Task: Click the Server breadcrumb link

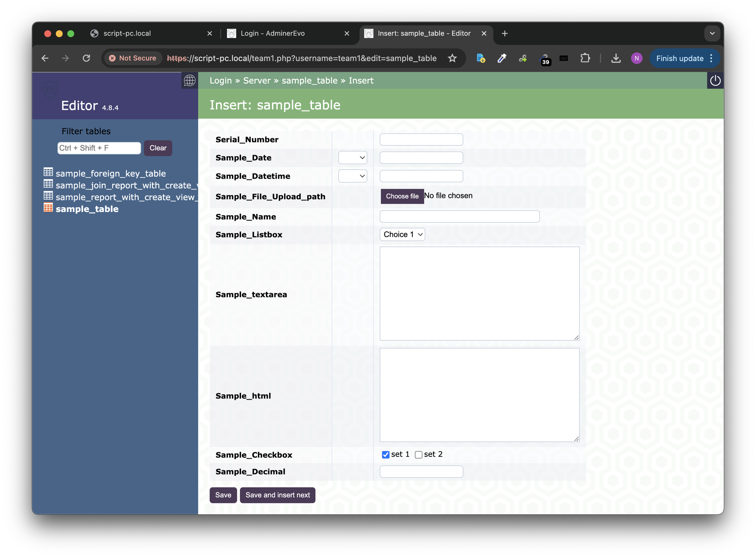Action: pyautogui.click(x=257, y=81)
